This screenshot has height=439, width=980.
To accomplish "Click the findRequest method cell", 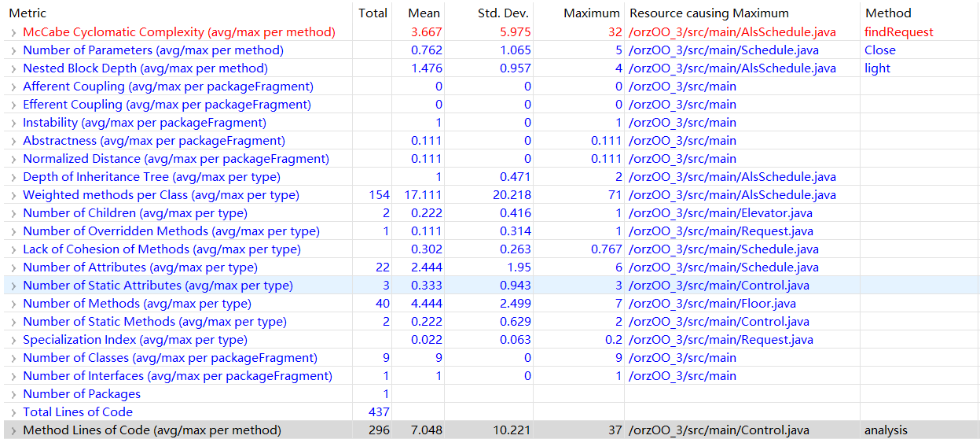I will (898, 32).
